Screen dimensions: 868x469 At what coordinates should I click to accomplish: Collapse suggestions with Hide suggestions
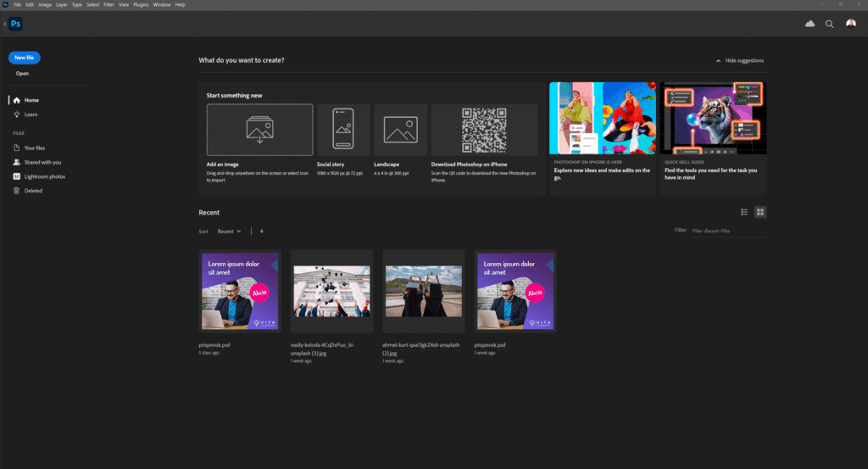[739, 60]
